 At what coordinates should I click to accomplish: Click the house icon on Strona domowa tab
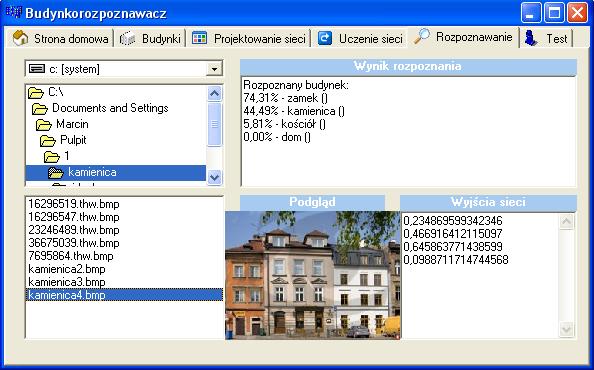(20, 38)
